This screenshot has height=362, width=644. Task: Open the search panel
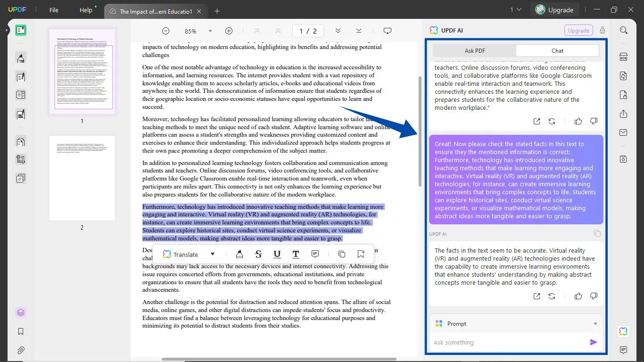(623, 30)
